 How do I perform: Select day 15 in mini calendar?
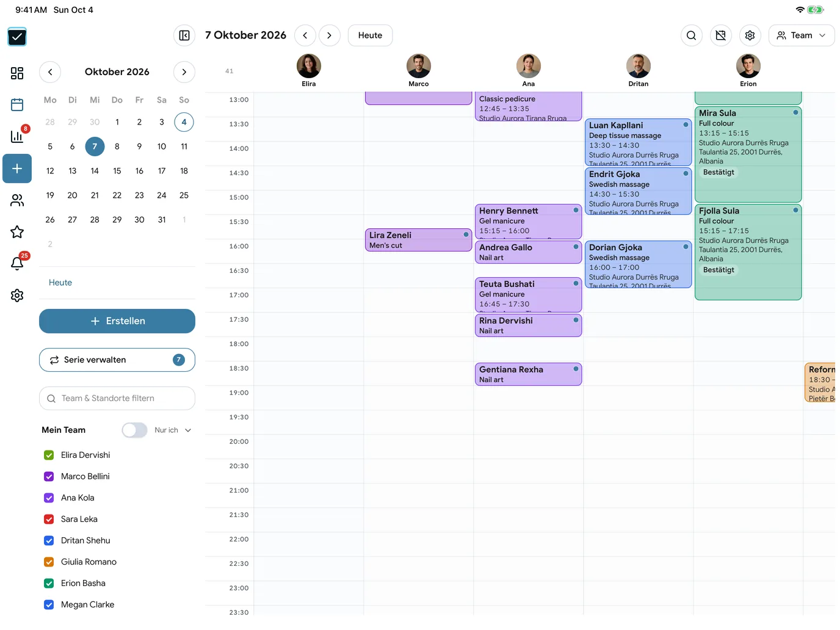(x=117, y=171)
